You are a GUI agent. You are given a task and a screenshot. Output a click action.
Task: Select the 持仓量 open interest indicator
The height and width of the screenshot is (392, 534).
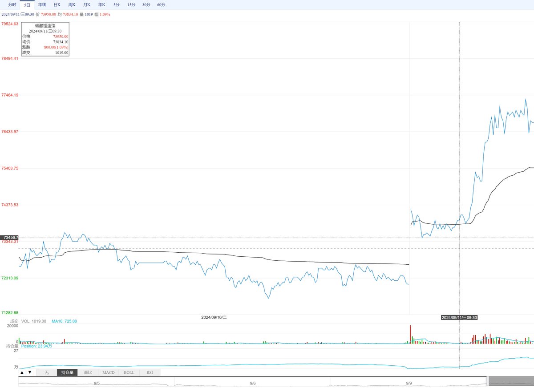pyautogui.click(x=67, y=372)
